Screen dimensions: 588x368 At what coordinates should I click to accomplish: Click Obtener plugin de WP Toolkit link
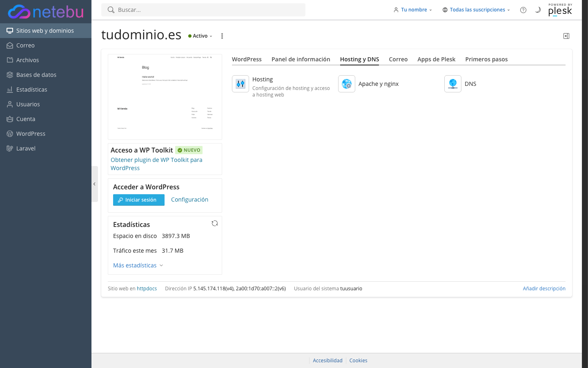[156, 164]
